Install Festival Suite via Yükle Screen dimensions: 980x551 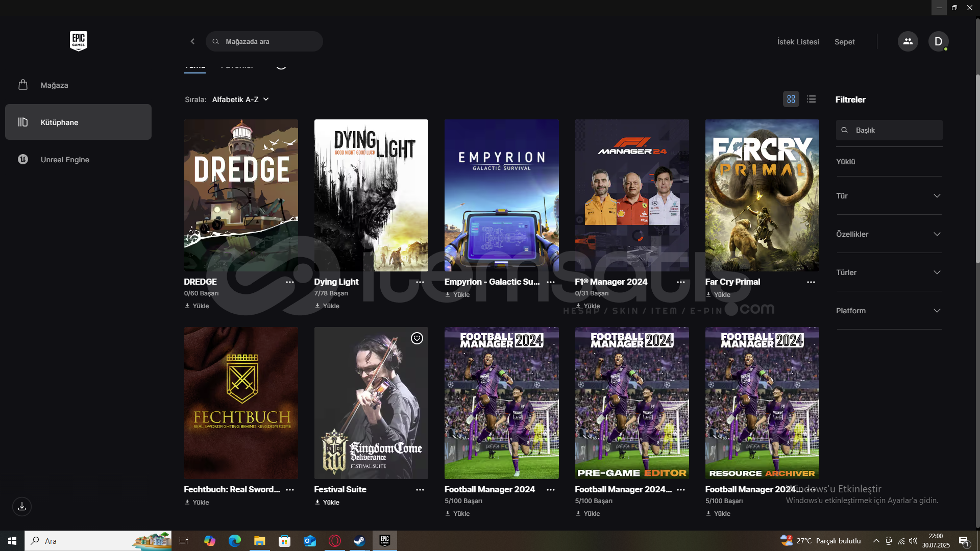[x=327, y=503]
